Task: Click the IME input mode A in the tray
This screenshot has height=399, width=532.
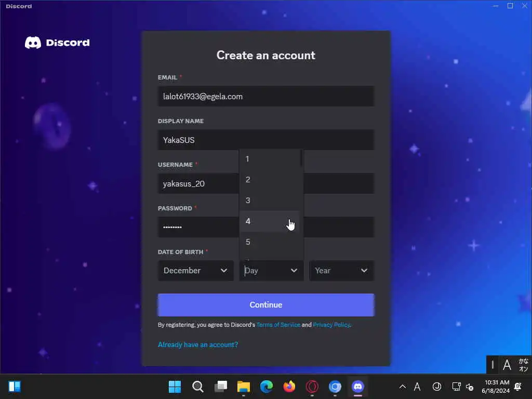Action: point(417,387)
